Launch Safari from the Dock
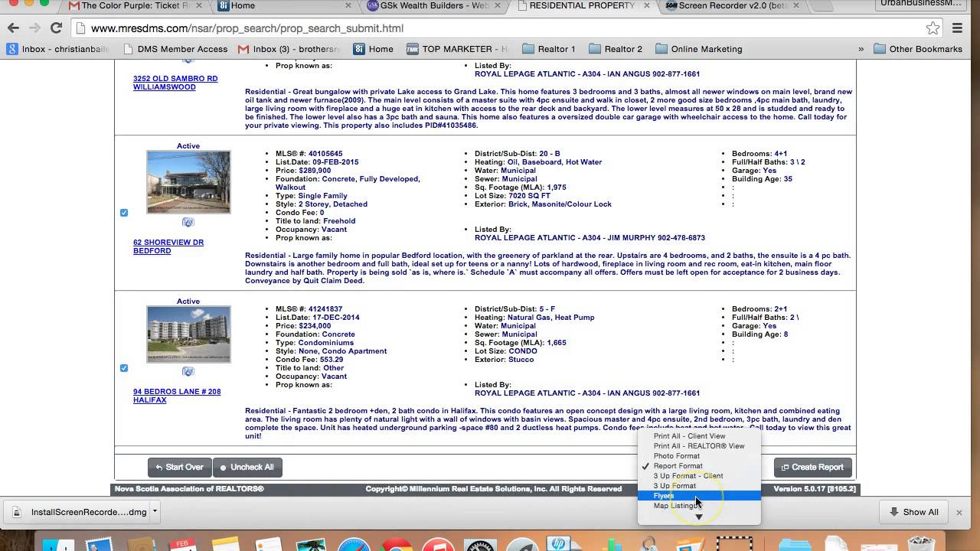This screenshot has width=980, height=551. click(x=354, y=545)
